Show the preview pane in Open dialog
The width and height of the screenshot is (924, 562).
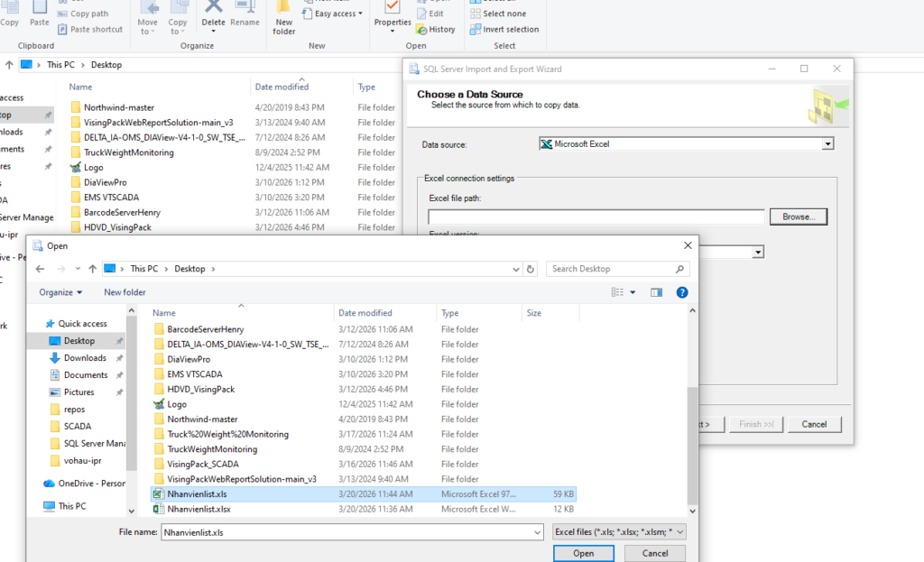656,292
